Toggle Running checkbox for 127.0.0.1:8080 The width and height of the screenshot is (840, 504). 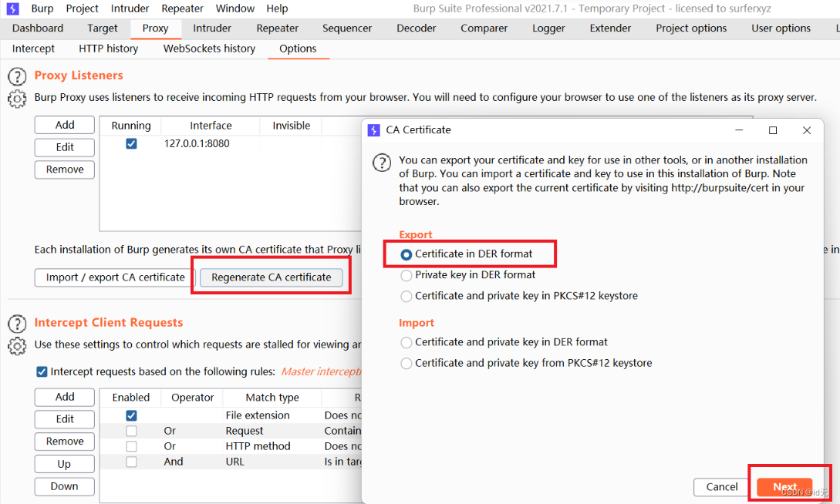pos(131,144)
